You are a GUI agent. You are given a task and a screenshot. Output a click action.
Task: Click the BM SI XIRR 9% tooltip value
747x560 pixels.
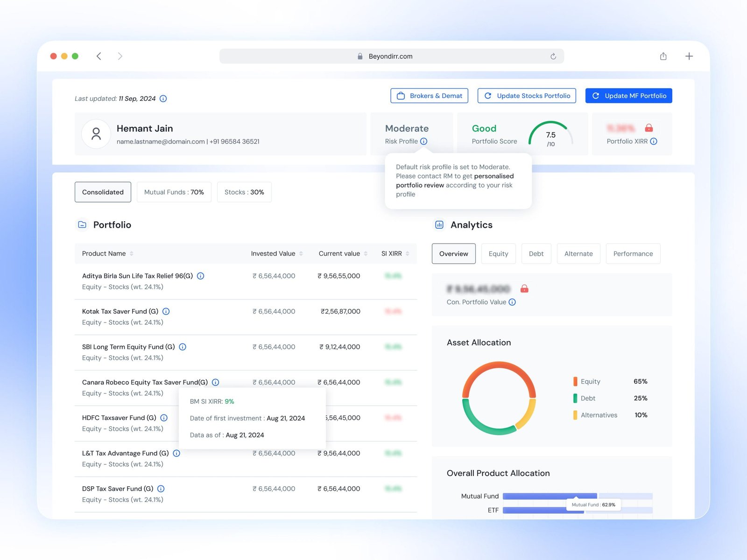[x=229, y=401]
